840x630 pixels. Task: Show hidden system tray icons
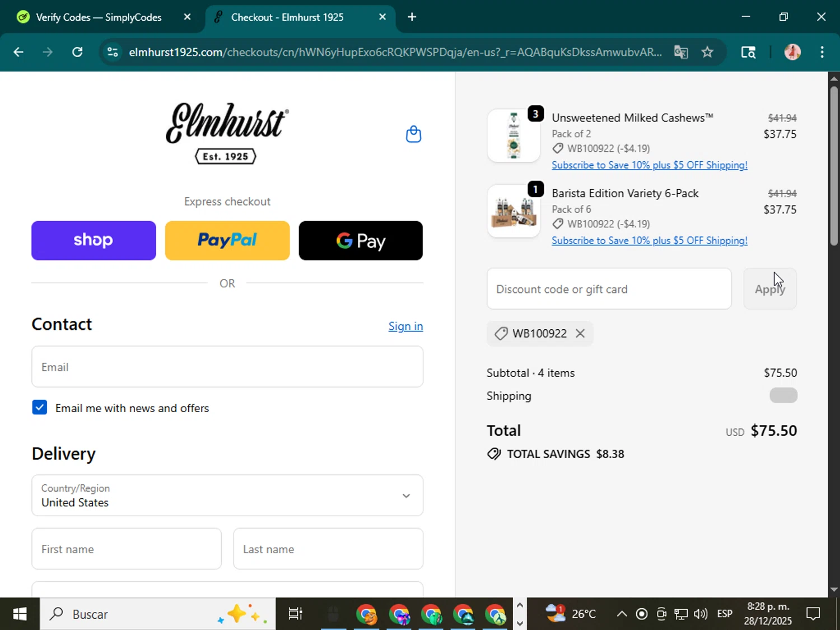pyautogui.click(x=622, y=614)
